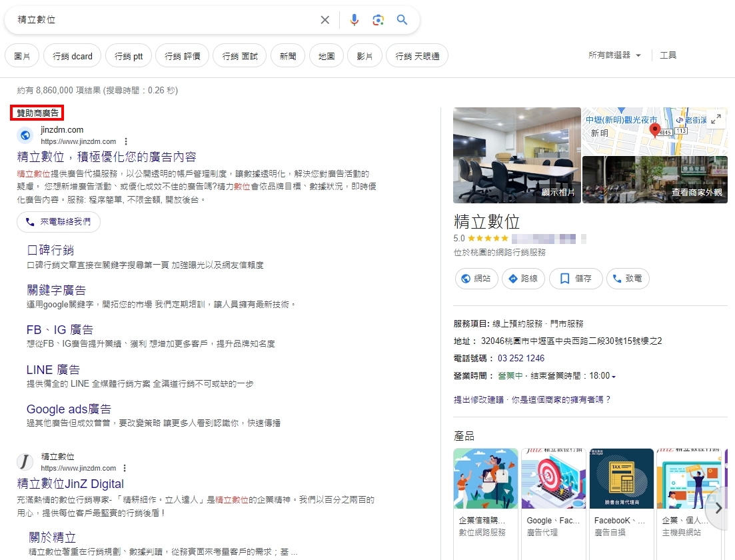
Task: Open the 關鍵字廣告 sitelink
Action: coord(56,290)
